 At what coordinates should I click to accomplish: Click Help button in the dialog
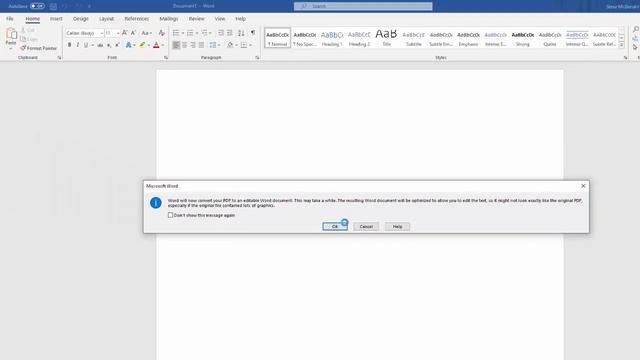point(397,227)
